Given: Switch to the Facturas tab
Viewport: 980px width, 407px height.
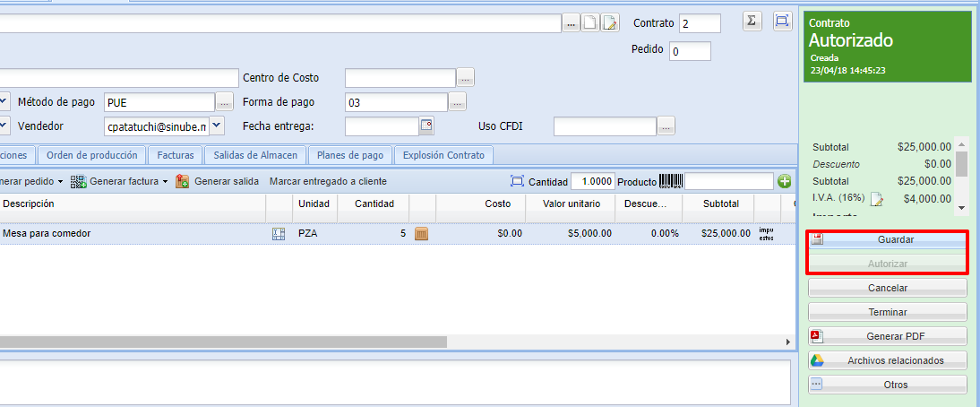Looking at the screenshot, I should [x=176, y=155].
